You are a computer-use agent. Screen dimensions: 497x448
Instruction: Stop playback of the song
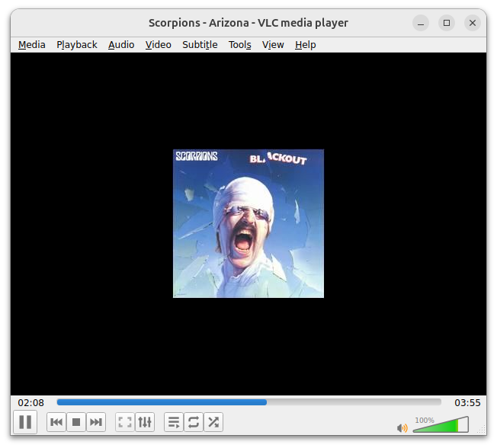[76, 422]
